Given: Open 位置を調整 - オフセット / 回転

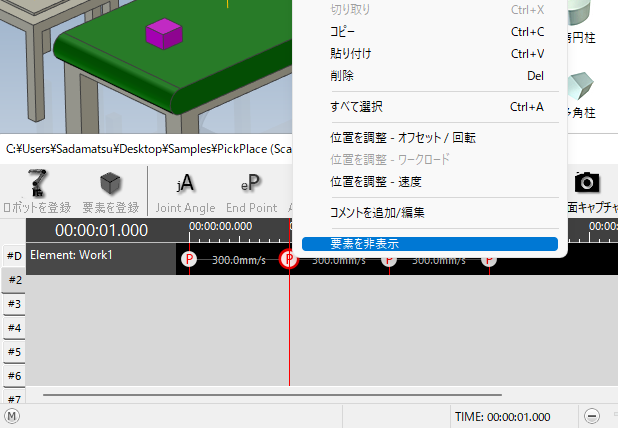Looking at the screenshot, I should pos(430,138).
